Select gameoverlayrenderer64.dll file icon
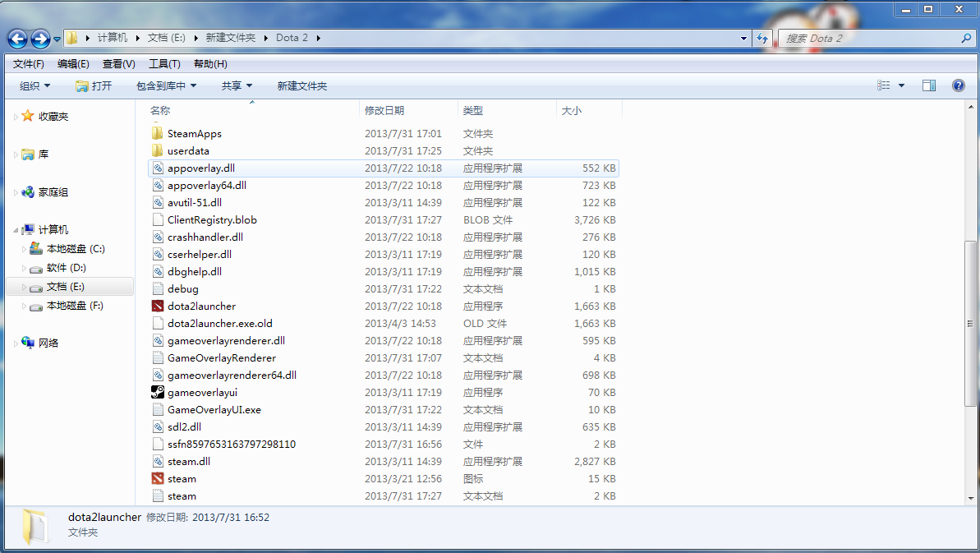980x553 pixels. point(158,376)
